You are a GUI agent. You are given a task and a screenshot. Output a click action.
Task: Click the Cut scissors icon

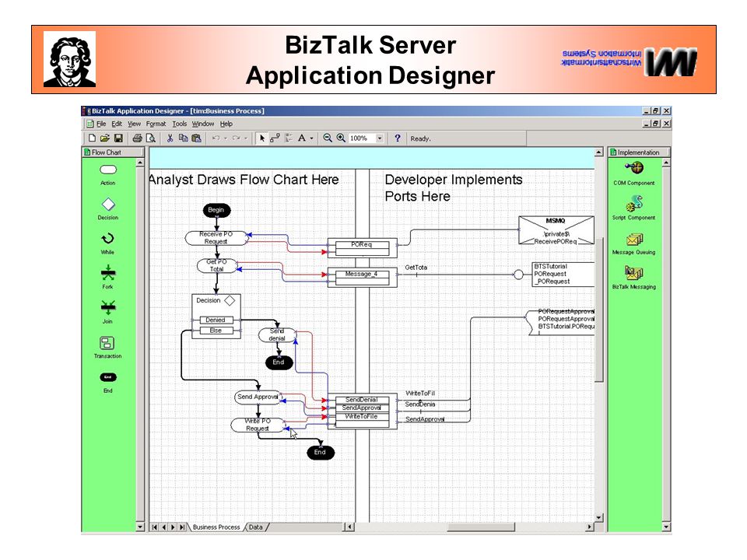click(x=170, y=138)
